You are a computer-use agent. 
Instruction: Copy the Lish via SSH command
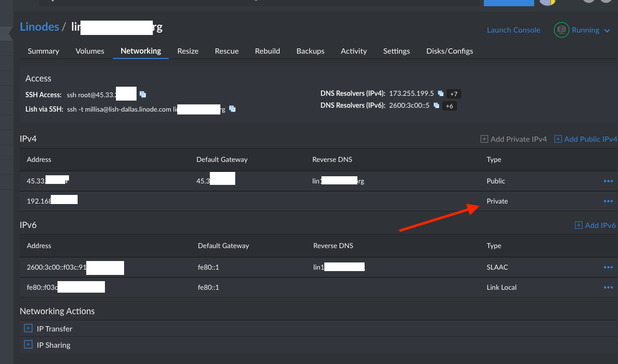(x=232, y=109)
